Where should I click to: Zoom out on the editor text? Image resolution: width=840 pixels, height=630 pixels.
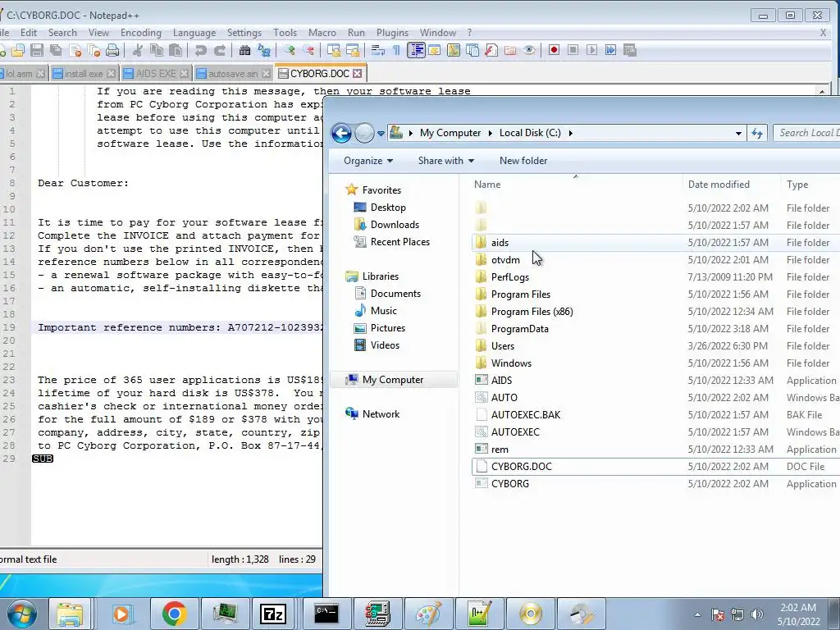[x=308, y=50]
